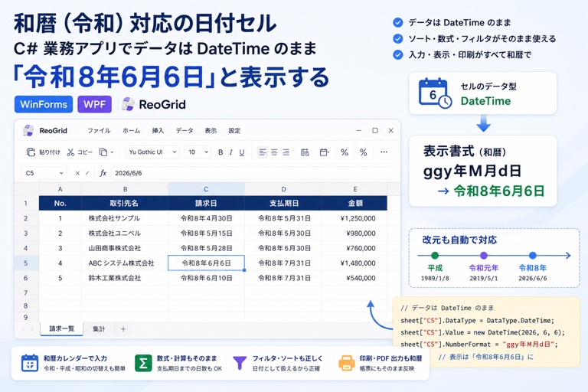Image resolution: width=588 pixels, height=392 pixels.
Task: Select cell 鈴木工業株式会社
Action: (125, 278)
